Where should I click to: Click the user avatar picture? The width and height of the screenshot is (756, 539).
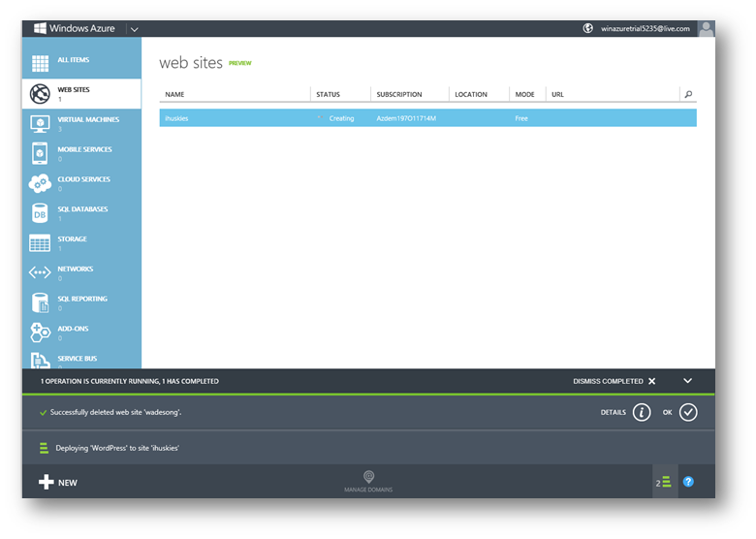(706, 29)
